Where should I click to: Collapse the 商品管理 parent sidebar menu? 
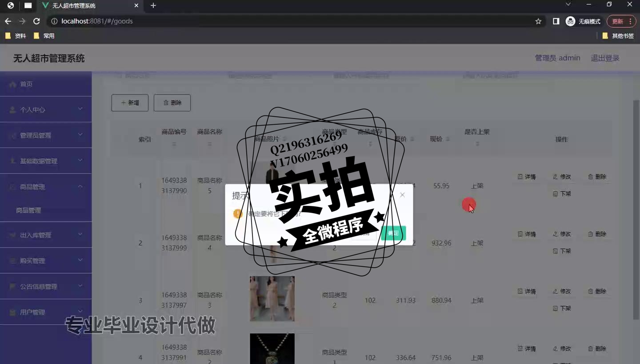(x=46, y=186)
